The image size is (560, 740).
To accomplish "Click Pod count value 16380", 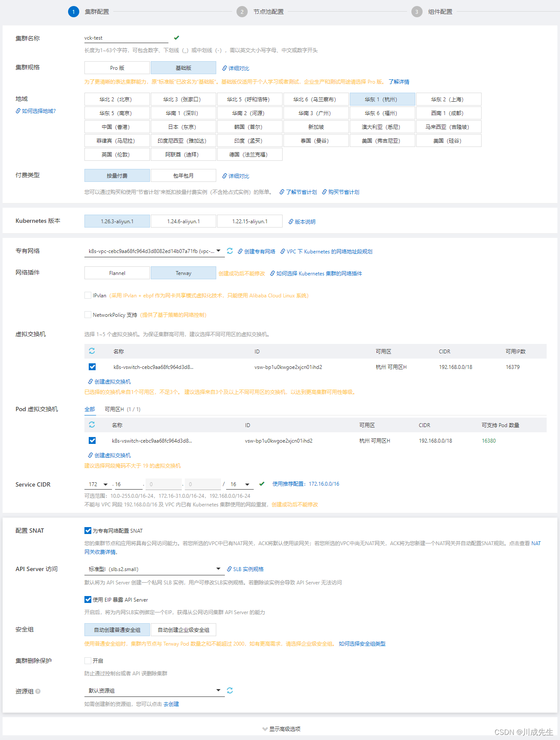I will coord(488,440).
